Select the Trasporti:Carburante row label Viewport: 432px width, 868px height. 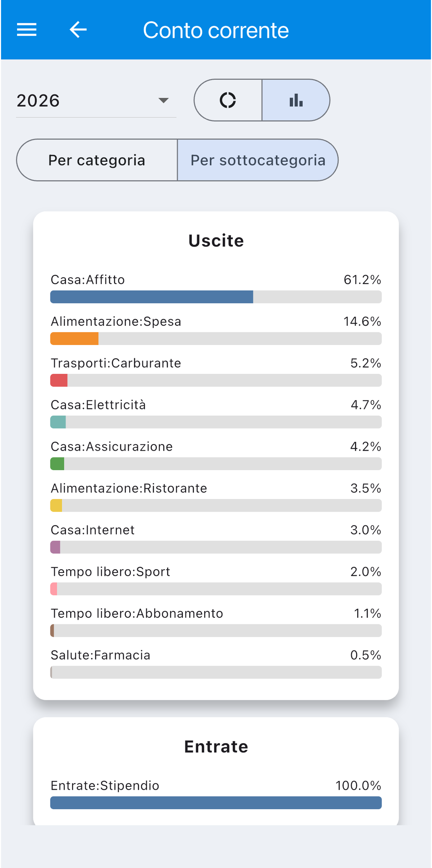coord(116,363)
